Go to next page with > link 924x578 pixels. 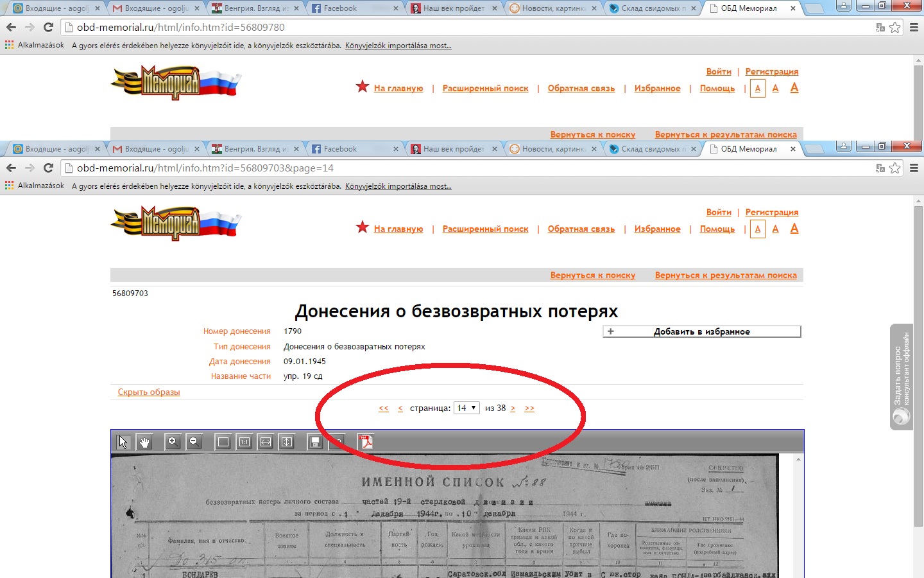pos(513,408)
